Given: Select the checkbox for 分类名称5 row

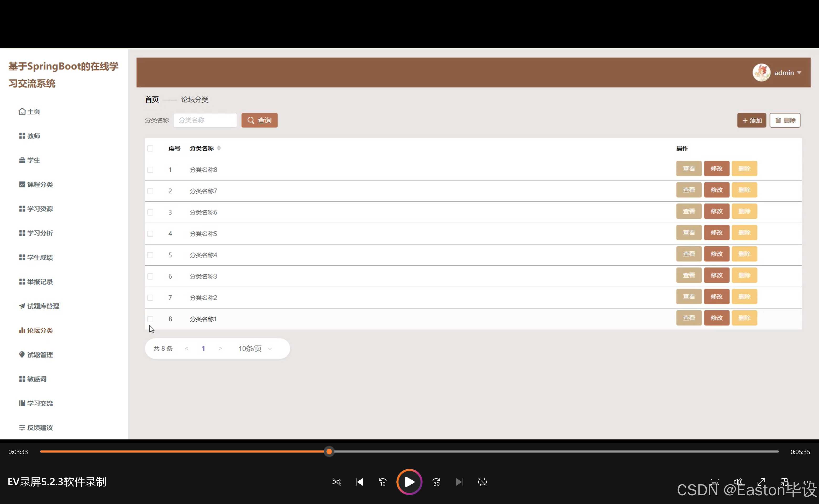Looking at the screenshot, I should (x=150, y=234).
